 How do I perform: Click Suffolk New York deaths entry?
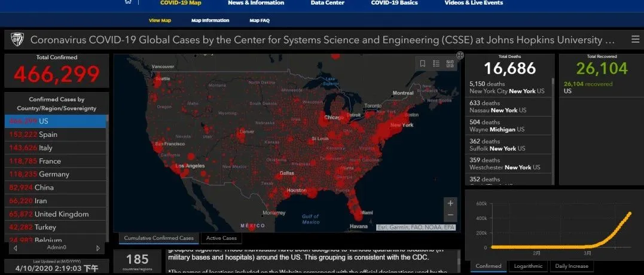(508, 145)
